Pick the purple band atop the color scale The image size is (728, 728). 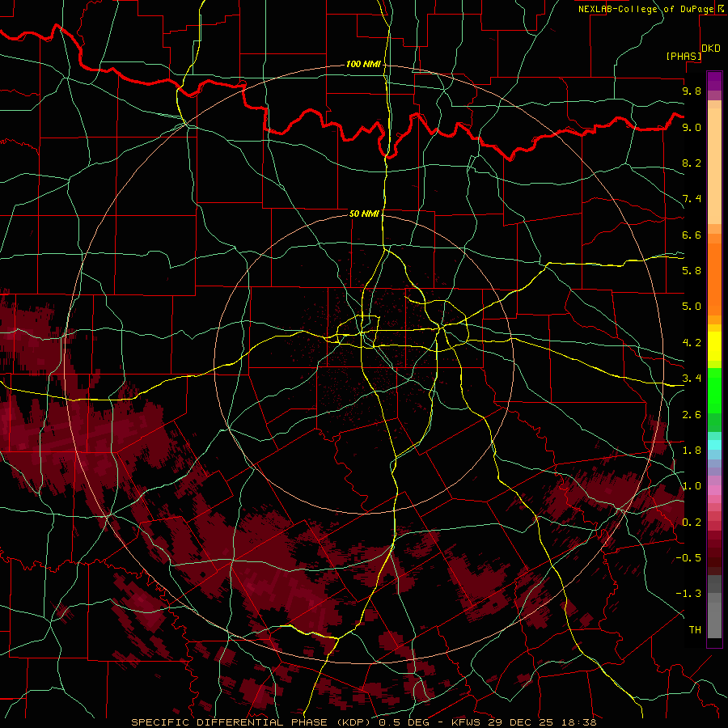[714, 81]
